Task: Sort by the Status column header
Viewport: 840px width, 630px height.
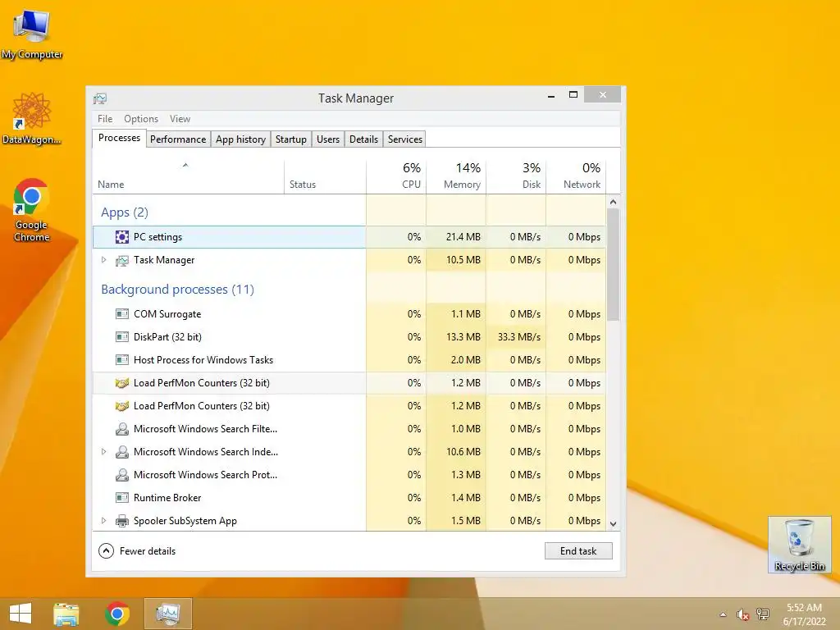Action: (x=325, y=177)
